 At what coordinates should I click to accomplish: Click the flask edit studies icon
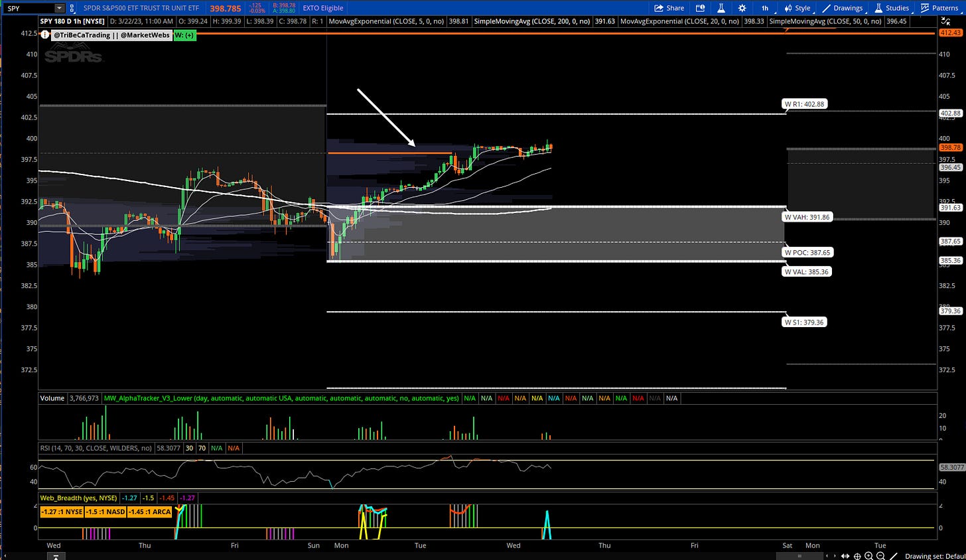click(722, 8)
